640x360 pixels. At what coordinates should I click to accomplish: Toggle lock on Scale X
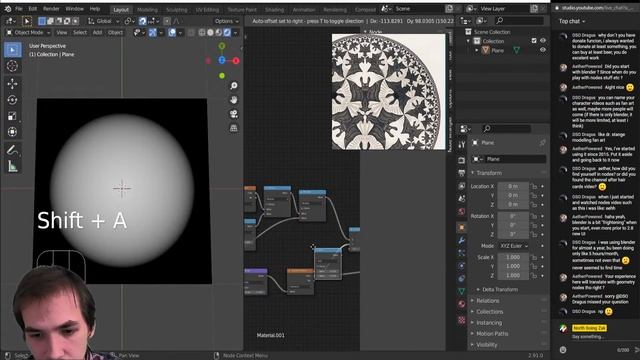pos(534,257)
